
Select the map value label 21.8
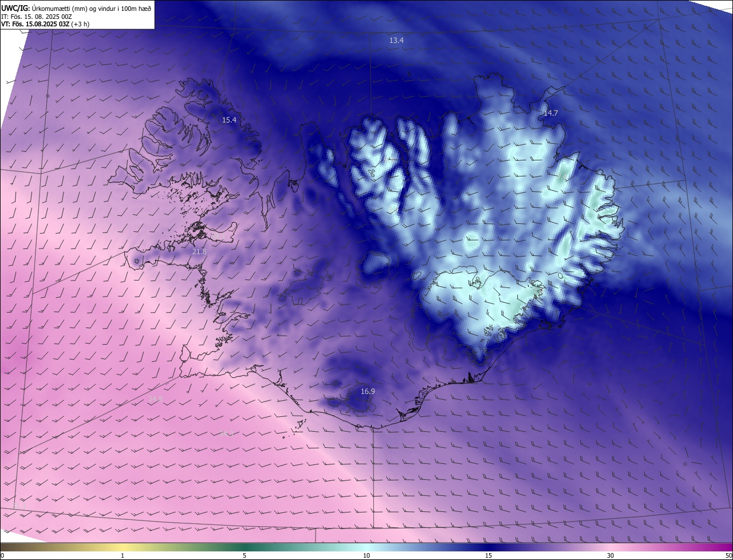(x=199, y=251)
